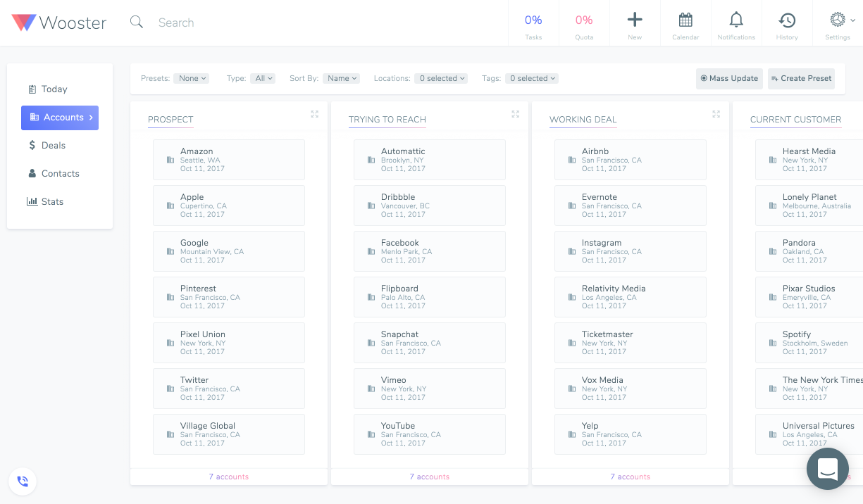Open the History clock icon

point(787,20)
